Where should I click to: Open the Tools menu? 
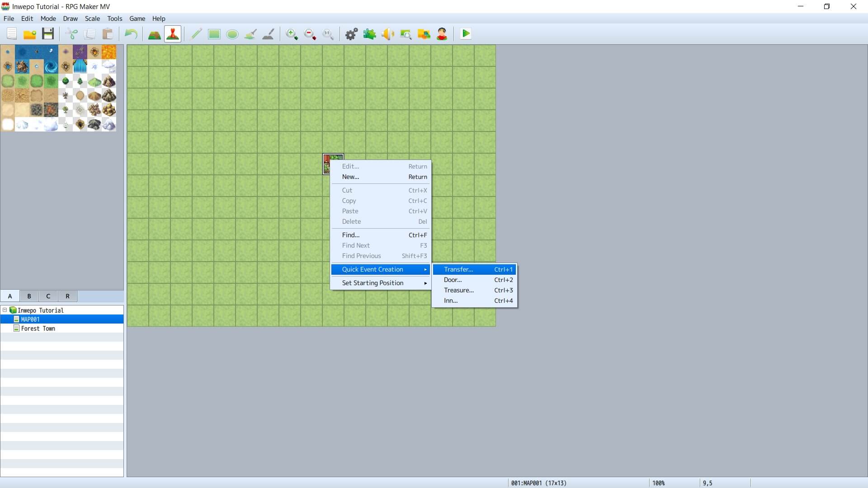pyautogui.click(x=114, y=19)
